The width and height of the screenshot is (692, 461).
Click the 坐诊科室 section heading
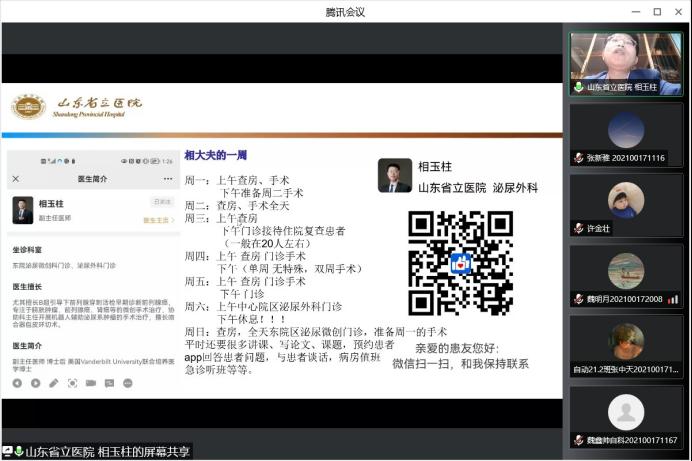[x=27, y=250]
